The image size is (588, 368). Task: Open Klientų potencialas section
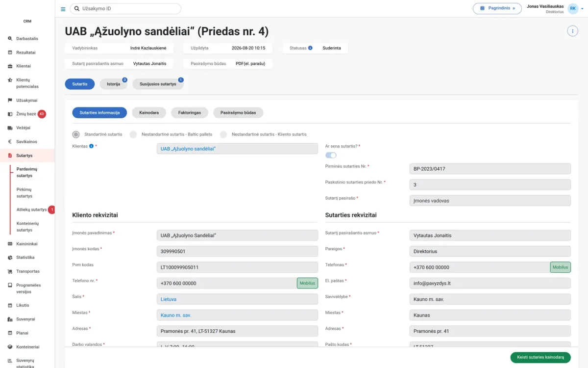click(27, 83)
